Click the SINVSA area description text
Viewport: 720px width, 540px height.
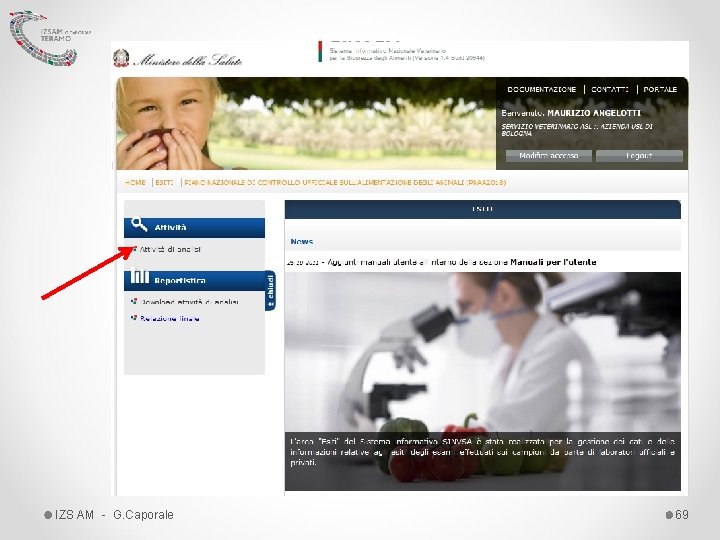pos(482,452)
